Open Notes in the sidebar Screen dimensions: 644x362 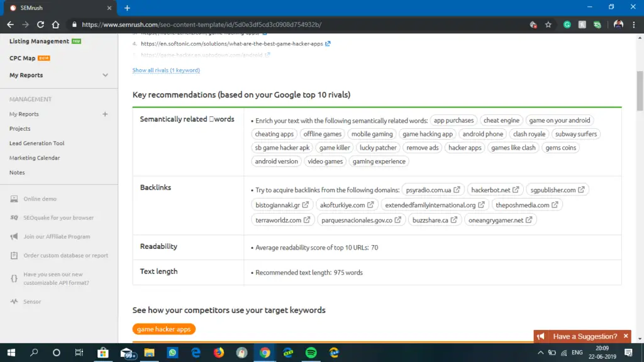click(x=17, y=172)
